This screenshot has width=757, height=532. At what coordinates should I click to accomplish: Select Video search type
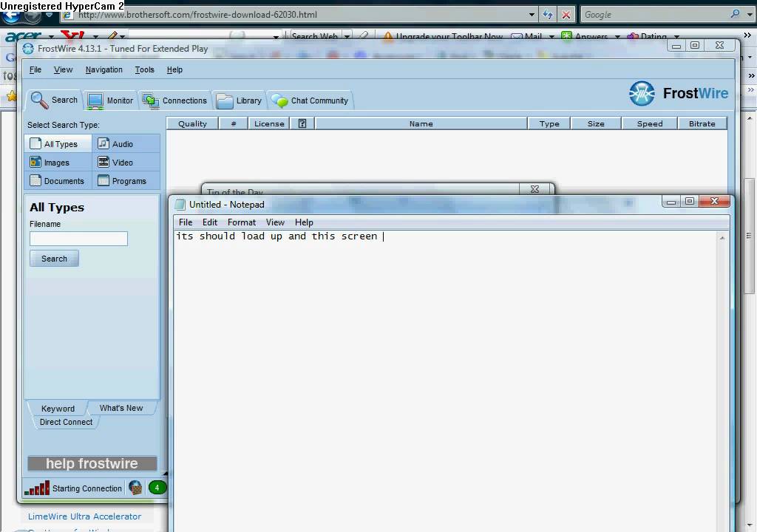point(126,163)
